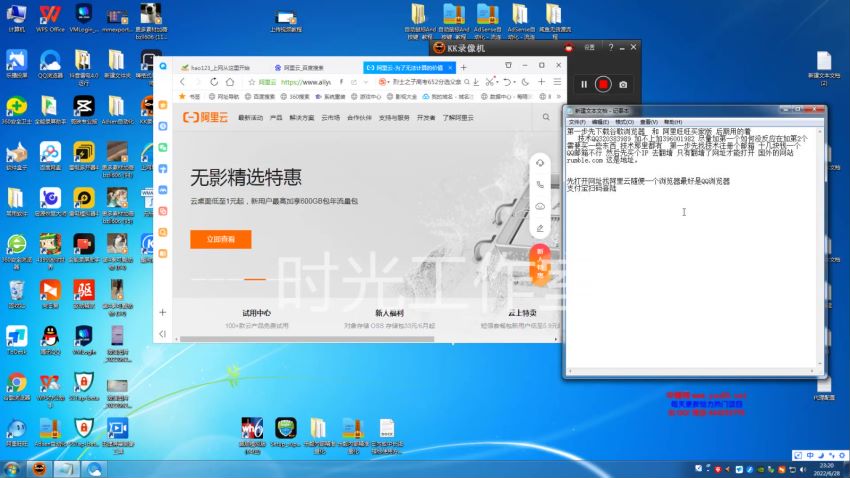850x478 pixels.
Task: Open the 游戏中心 bookmark
Action: [x=366, y=96]
